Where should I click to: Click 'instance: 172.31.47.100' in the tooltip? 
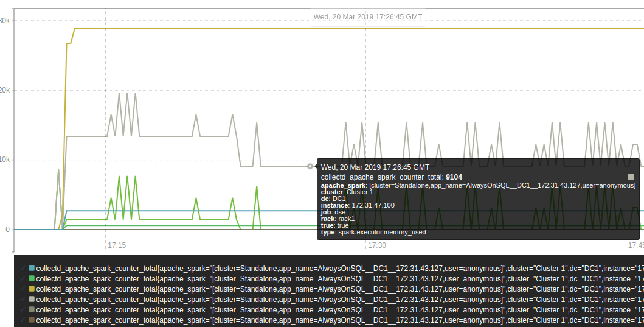(358, 205)
